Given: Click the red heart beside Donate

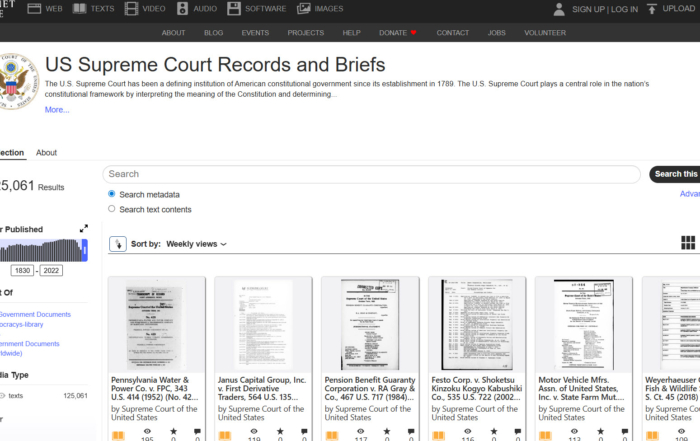Looking at the screenshot, I should (x=413, y=33).
